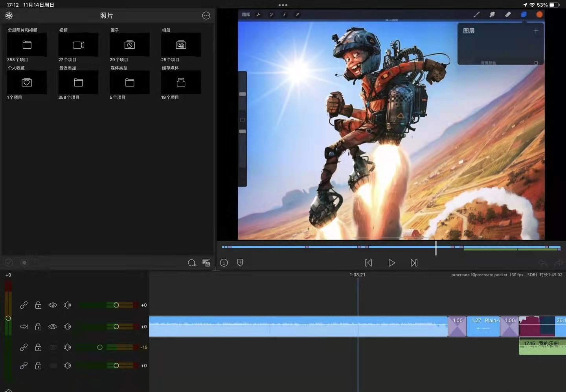Open the photos panel more options menu
The width and height of the screenshot is (566, 392).
click(206, 15)
